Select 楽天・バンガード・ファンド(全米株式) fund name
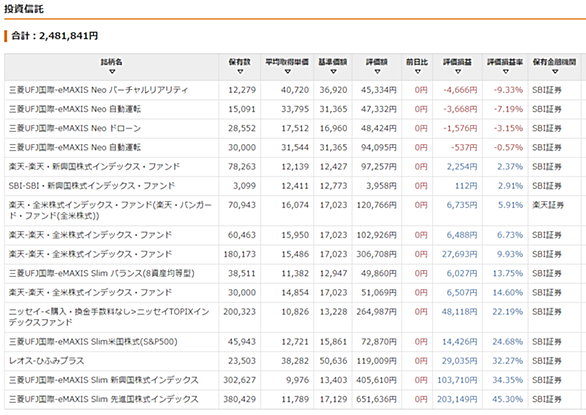Image resolution: width=586 pixels, height=415 pixels. 110,210
